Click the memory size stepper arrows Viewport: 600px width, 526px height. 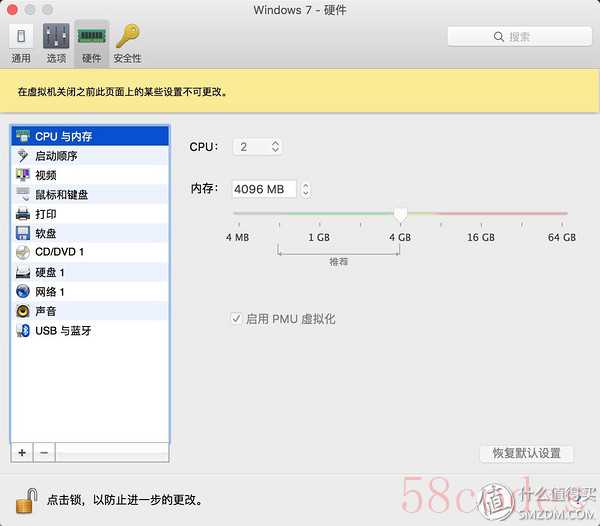(305, 189)
